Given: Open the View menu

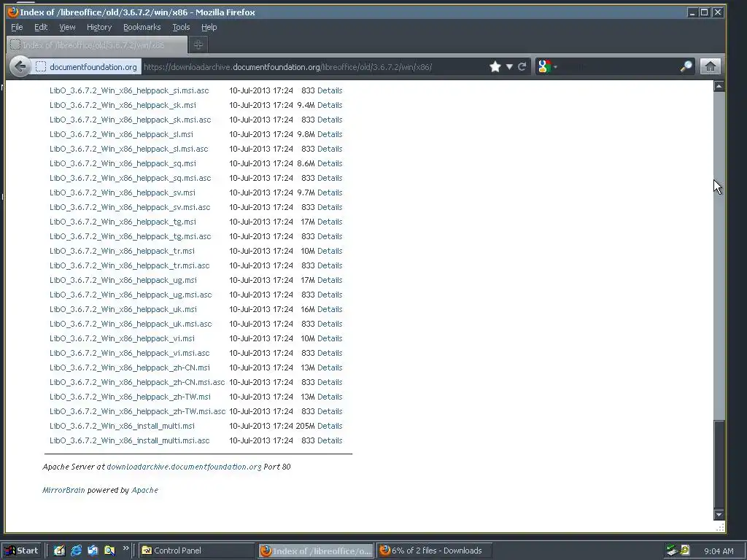Looking at the screenshot, I should pyautogui.click(x=67, y=27).
